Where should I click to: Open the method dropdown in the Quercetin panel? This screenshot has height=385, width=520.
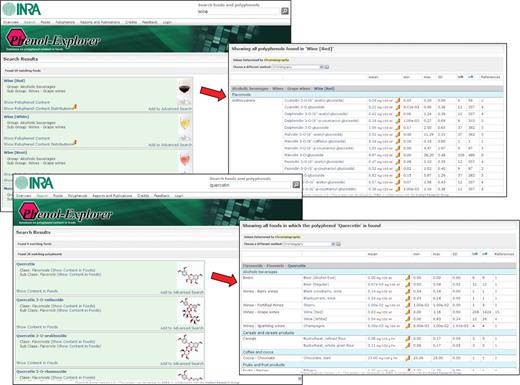[310, 244]
